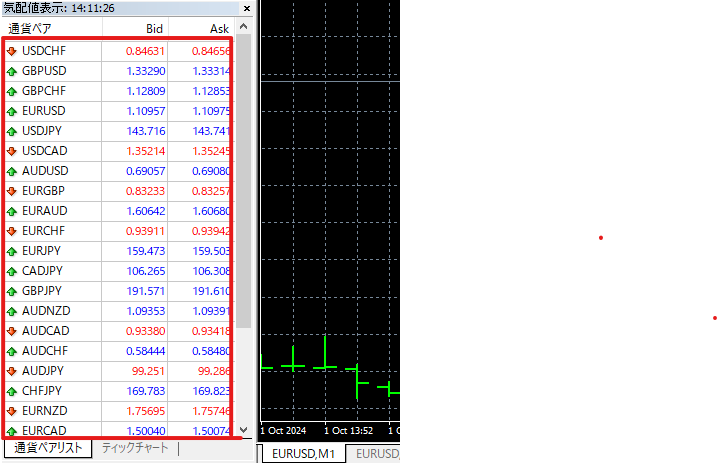
Task: Select the EURAUD symbol name
Action: 45,211
